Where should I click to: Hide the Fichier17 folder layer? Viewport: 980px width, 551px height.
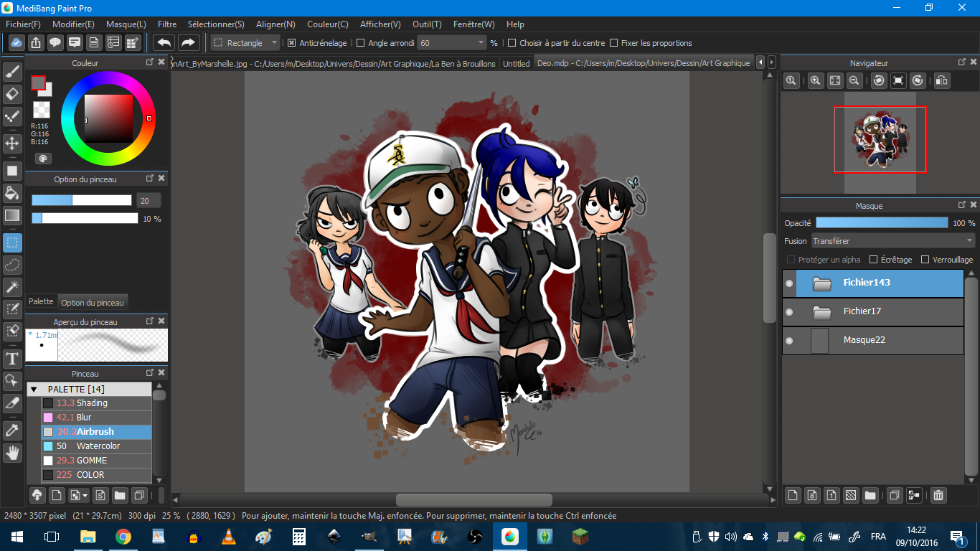pyautogui.click(x=789, y=312)
